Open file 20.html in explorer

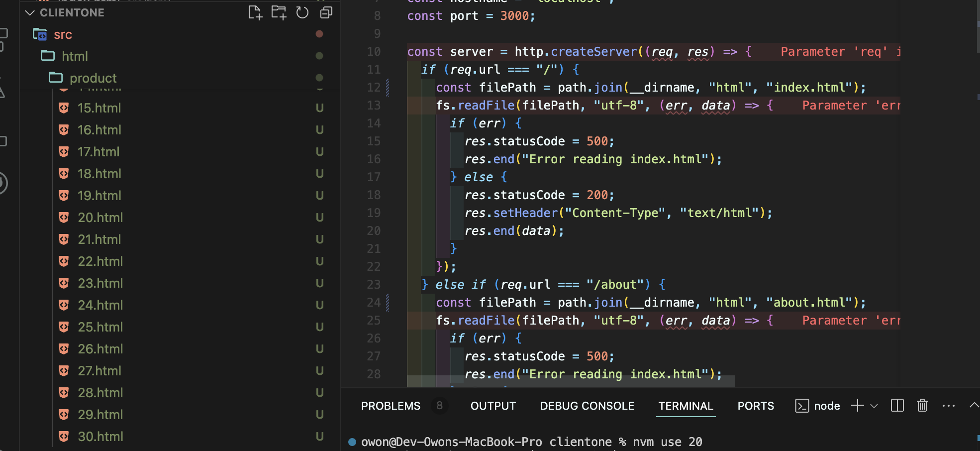[100, 218]
